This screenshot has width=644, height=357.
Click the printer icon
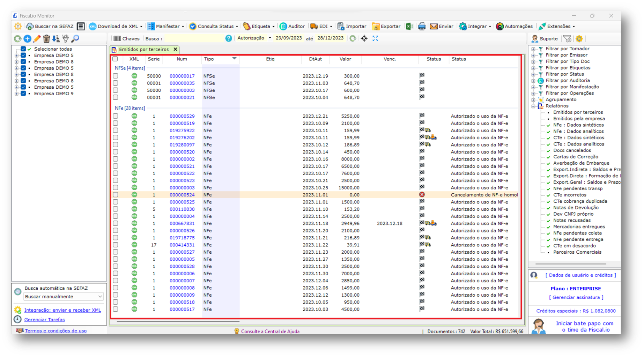click(x=422, y=26)
